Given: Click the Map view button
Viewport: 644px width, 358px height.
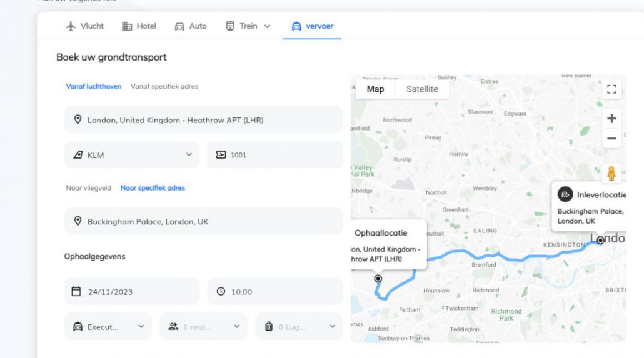Looking at the screenshot, I should tap(376, 89).
